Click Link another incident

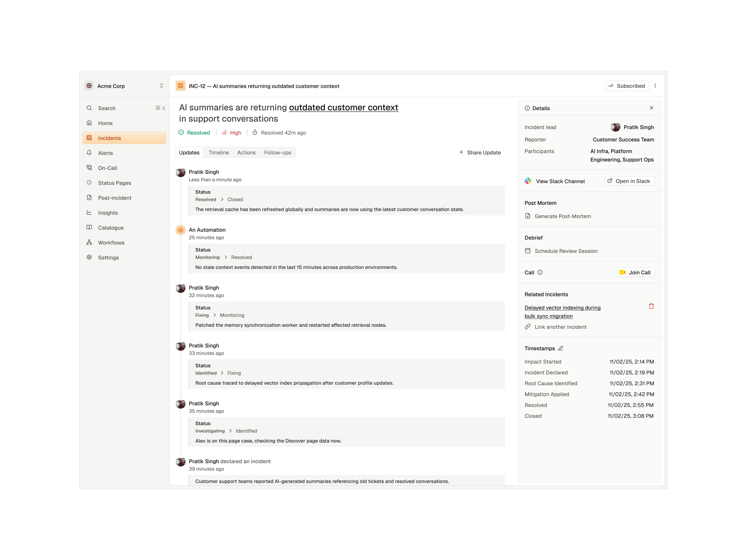click(x=556, y=327)
